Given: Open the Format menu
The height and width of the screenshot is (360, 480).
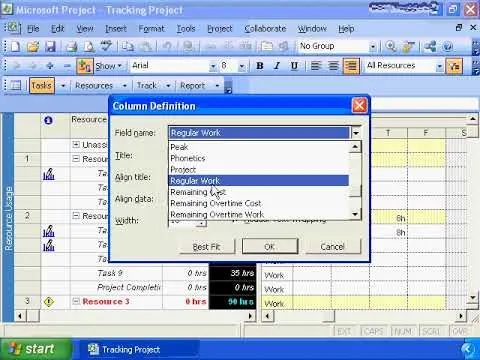Looking at the screenshot, I should (x=151, y=29).
